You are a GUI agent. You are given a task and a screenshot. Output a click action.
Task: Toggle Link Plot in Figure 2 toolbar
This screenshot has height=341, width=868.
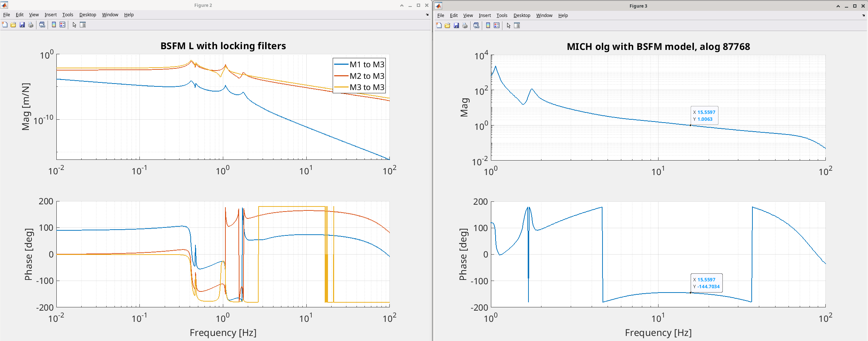[42, 25]
